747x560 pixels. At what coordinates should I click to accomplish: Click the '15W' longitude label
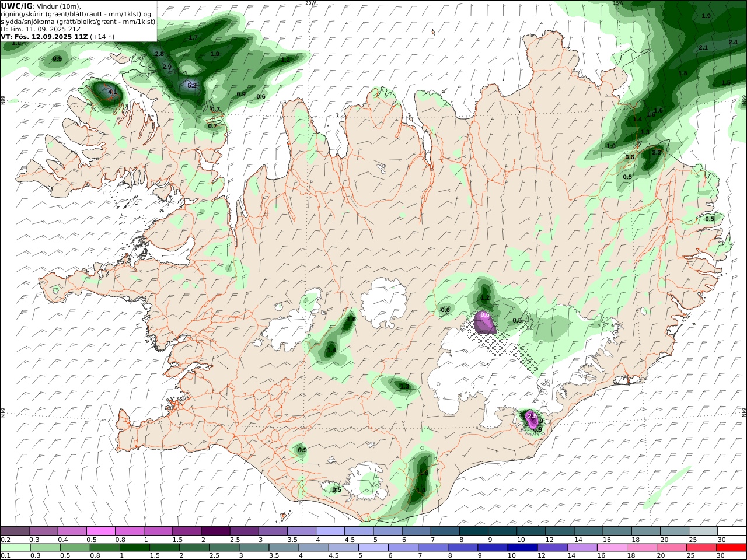(618, 3)
